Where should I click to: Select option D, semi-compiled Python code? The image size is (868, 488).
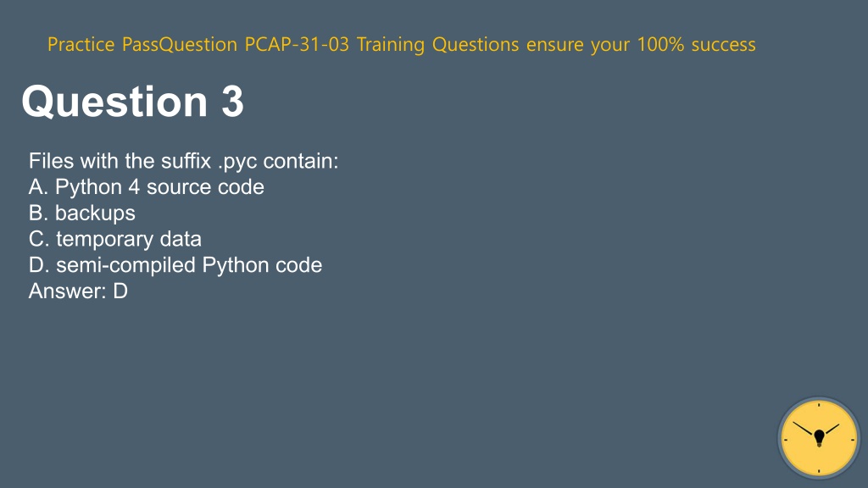(175, 265)
